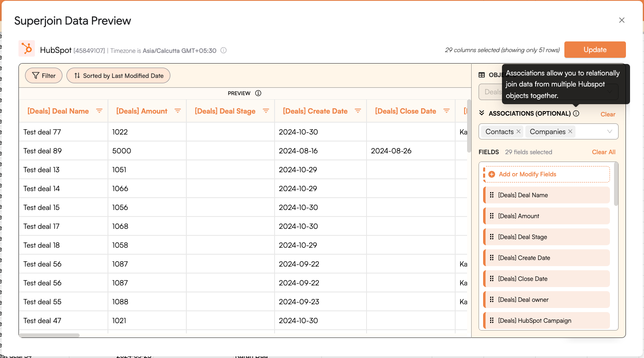
Task: Click the drag handle for Create Date field
Action: [492, 258]
